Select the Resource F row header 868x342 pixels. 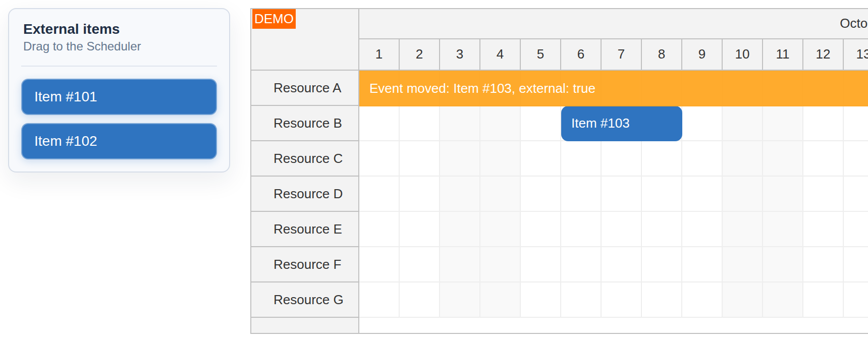point(305,265)
